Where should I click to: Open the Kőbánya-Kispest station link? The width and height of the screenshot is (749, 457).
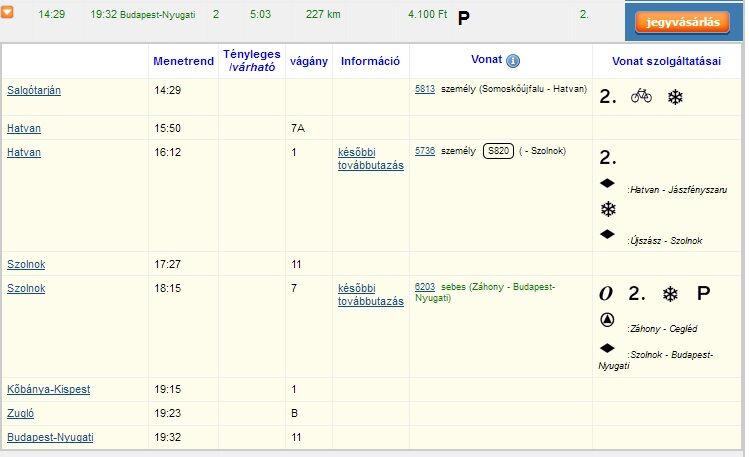(x=48, y=389)
